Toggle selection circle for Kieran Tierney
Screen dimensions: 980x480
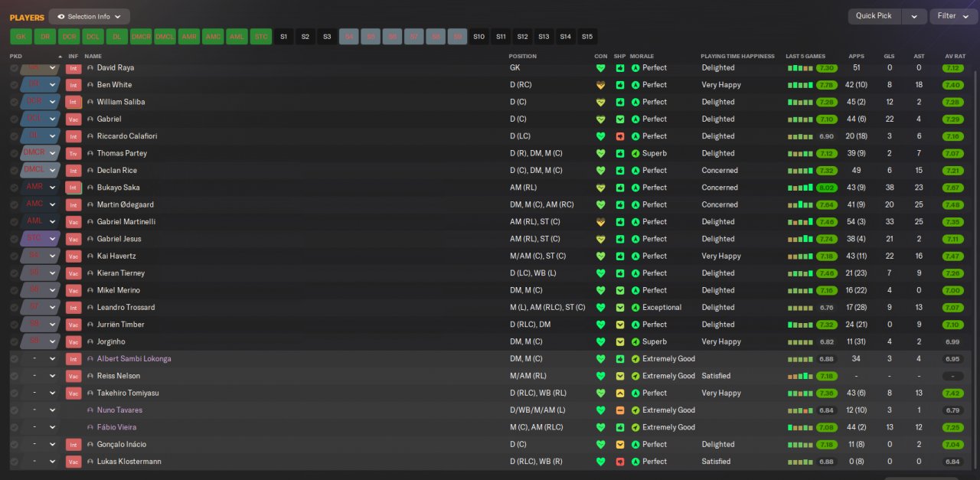tap(14, 273)
